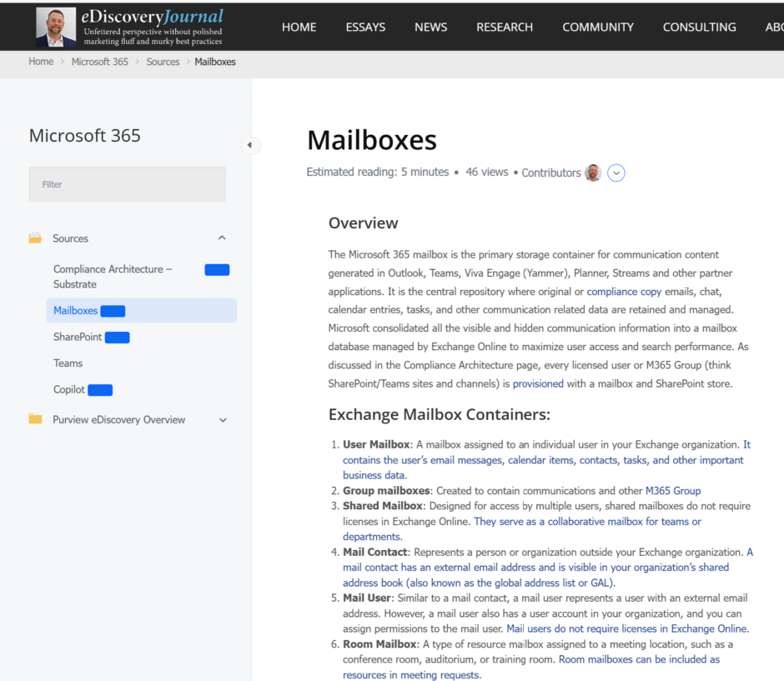
Task: Click the Home breadcrumb link
Action: coord(41,61)
